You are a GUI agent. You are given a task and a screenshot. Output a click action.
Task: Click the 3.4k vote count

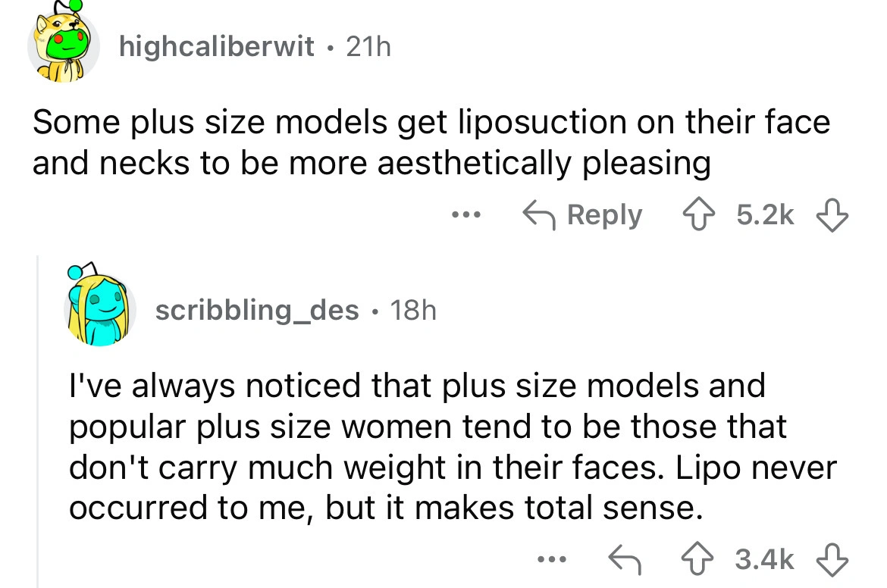point(764,559)
